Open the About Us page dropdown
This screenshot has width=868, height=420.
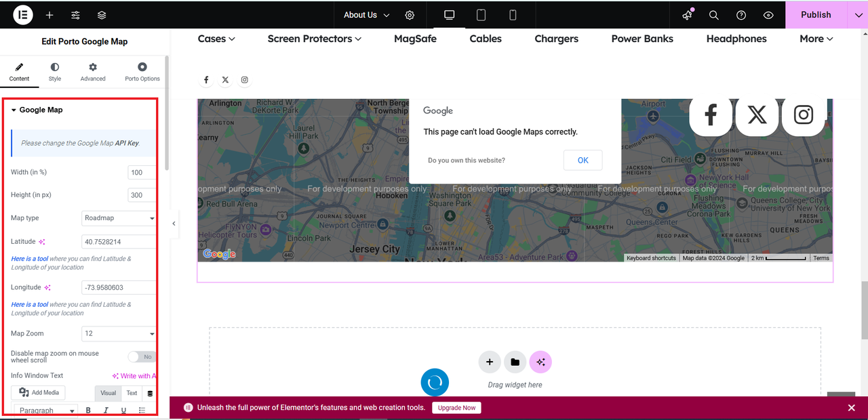pos(367,15)
